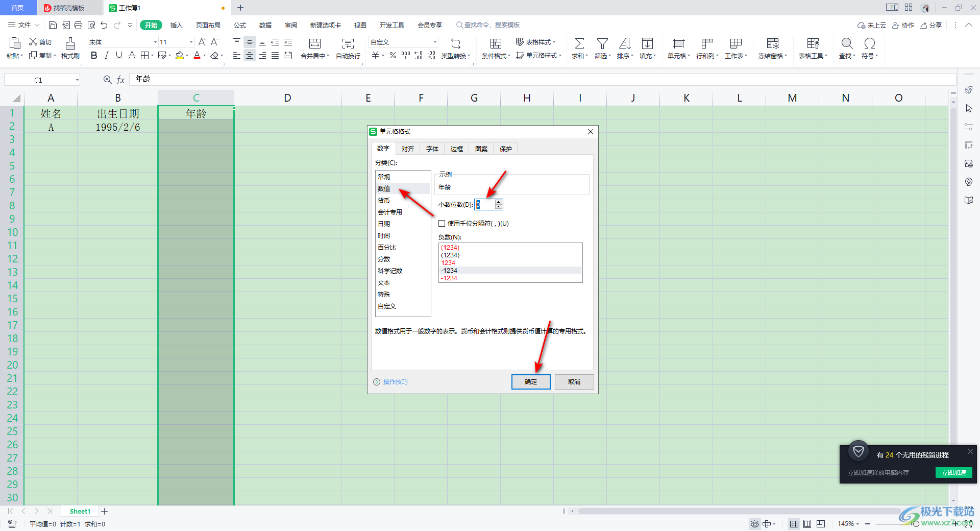980x531 pixels.
Task: Switch to the Alignment (对齐) dialog tab
Action: click(x=408, y=149)
